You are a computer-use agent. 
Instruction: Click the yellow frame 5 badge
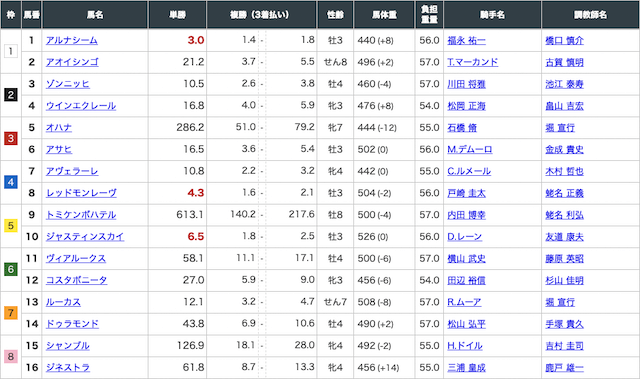coord(11,226)
